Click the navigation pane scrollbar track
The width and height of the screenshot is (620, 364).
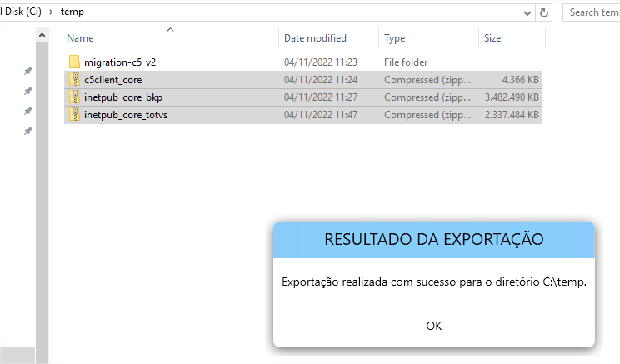42,202
